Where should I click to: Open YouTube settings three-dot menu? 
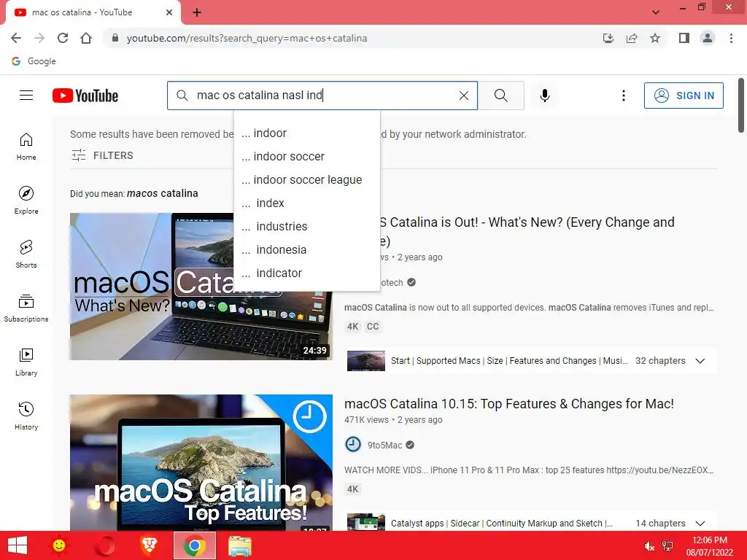click(x=623, y=96)
